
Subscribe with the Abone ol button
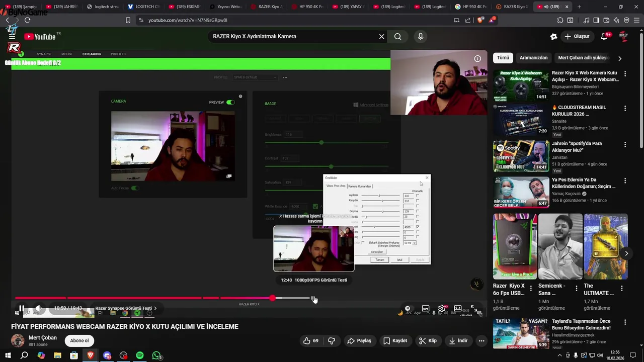pos(79,340)
